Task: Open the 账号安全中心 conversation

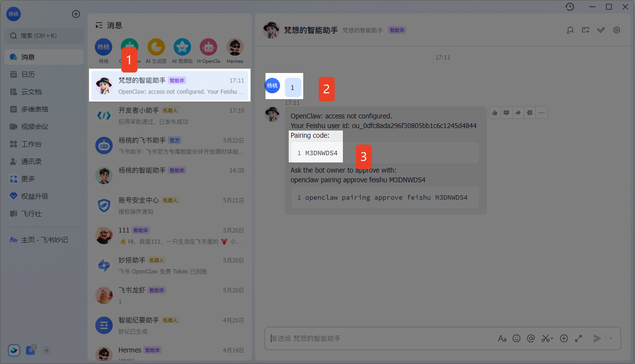Action: coord(170,205)
